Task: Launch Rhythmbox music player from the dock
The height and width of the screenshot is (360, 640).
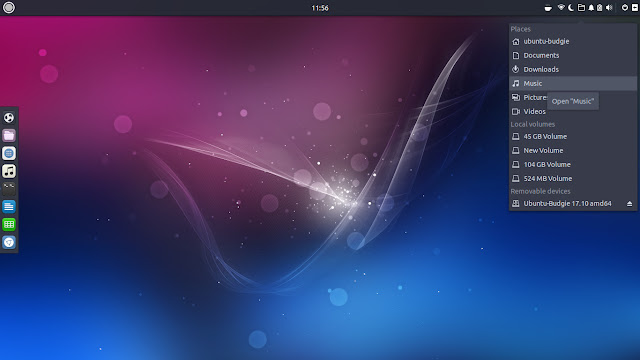Action: click(x=9, y=171)
